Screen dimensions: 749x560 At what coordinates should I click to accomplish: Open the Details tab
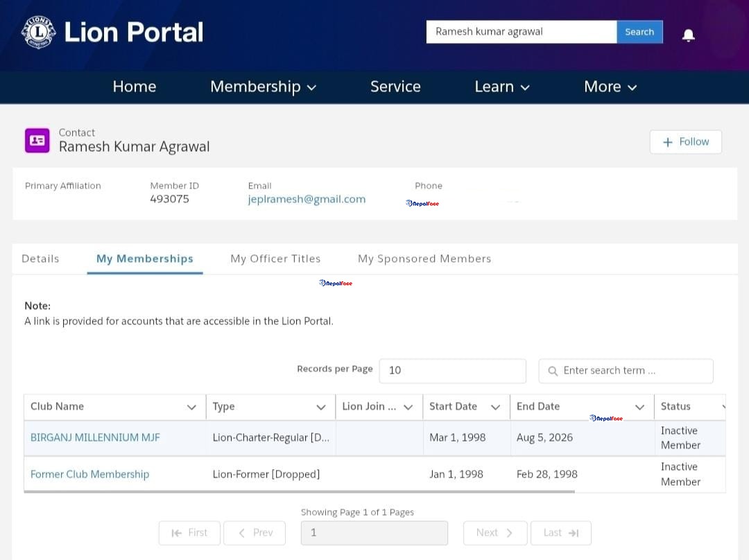point(40,259)
